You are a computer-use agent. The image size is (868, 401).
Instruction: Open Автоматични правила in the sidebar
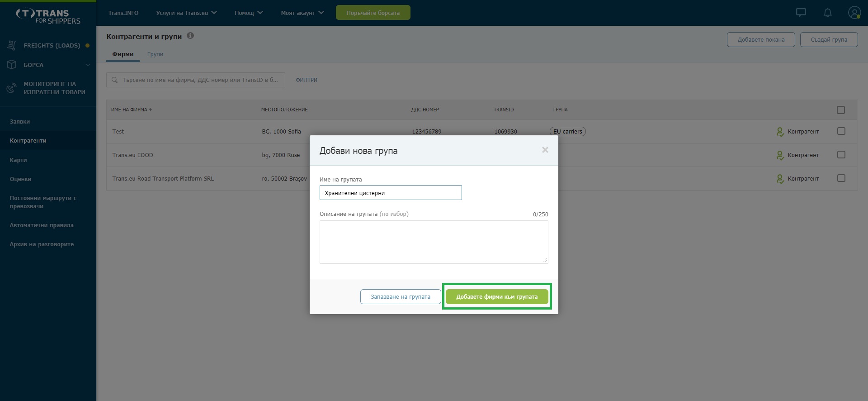[x=42, y=225]
